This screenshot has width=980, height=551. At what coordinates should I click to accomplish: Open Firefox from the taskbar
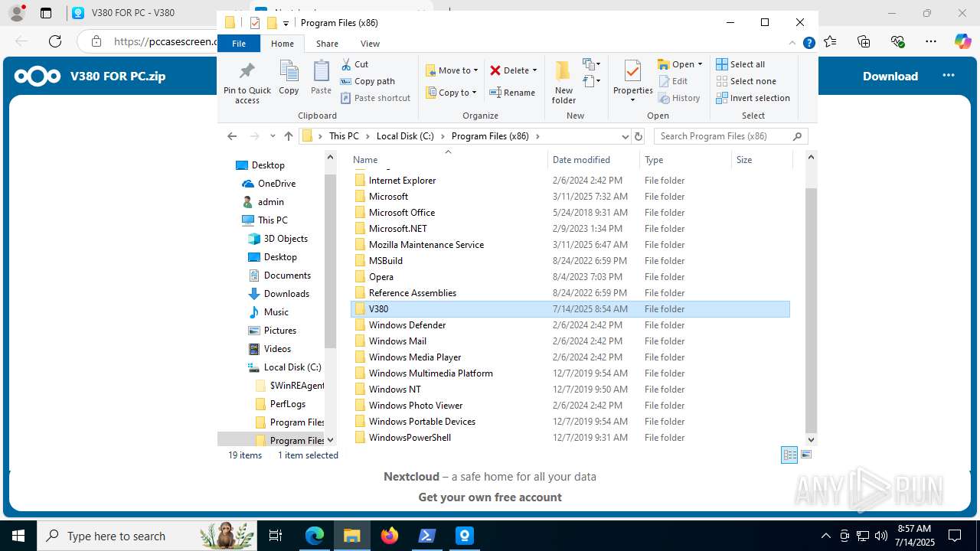[390, 536]
